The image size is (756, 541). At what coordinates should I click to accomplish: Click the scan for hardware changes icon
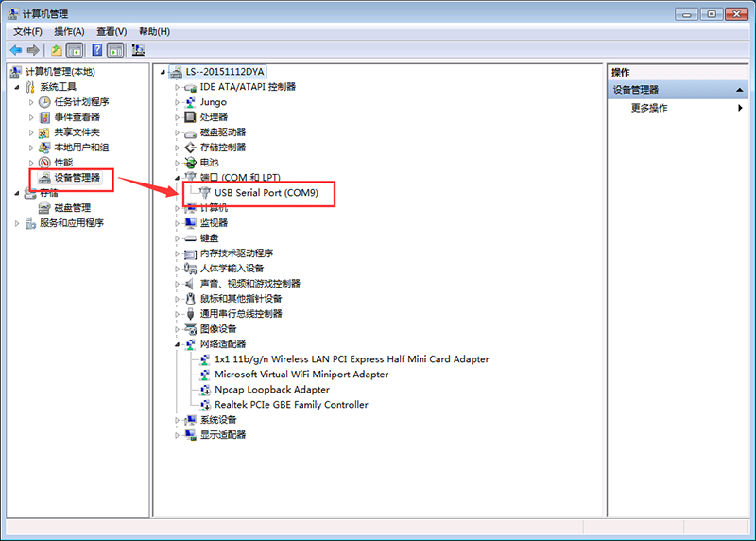tap(138, 50)
